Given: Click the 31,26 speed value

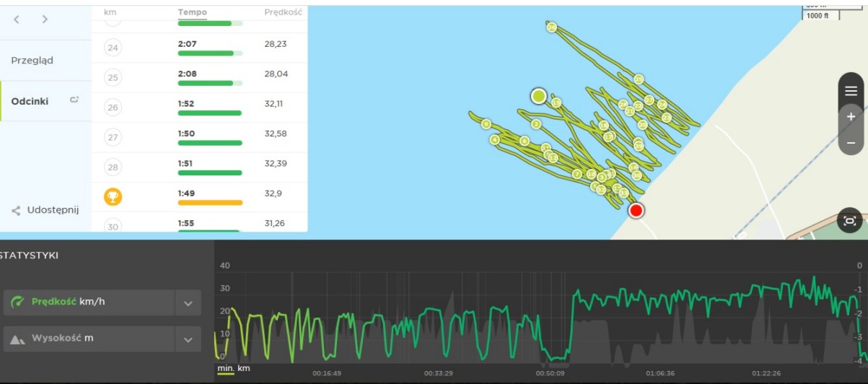Looking at the screenshot, I should [275, 224].
